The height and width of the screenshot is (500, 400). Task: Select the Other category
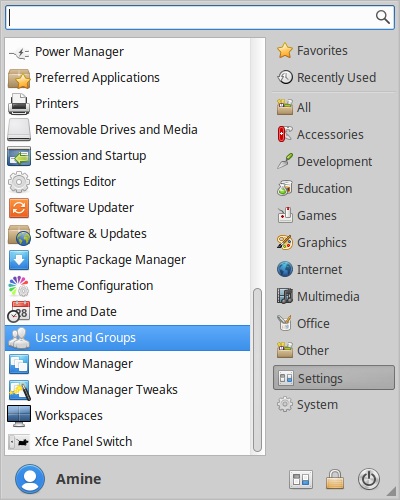point(333,350)
